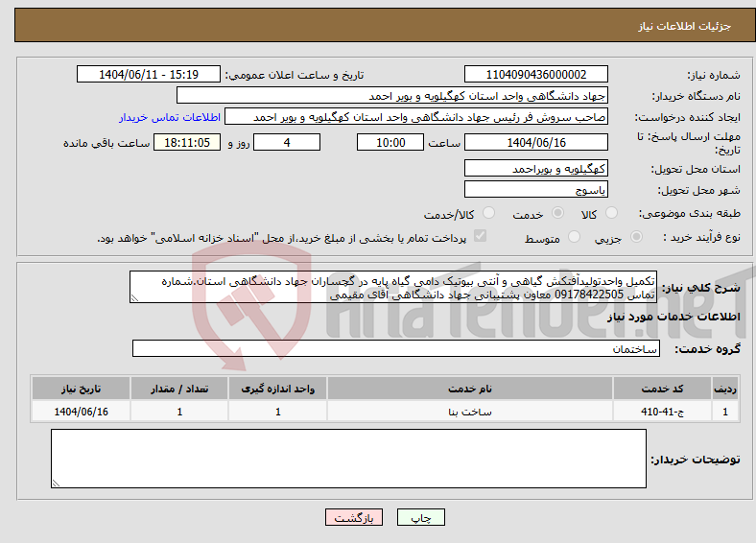Click the واحد اندازه گیری column header
This screenshot has width=756, height=543.
(277, 389)
